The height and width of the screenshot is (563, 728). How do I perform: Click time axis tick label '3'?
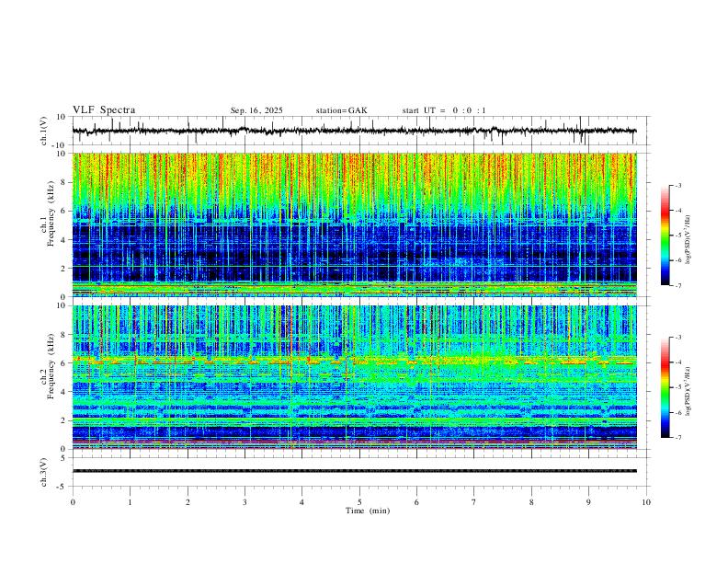pos(245,502)
